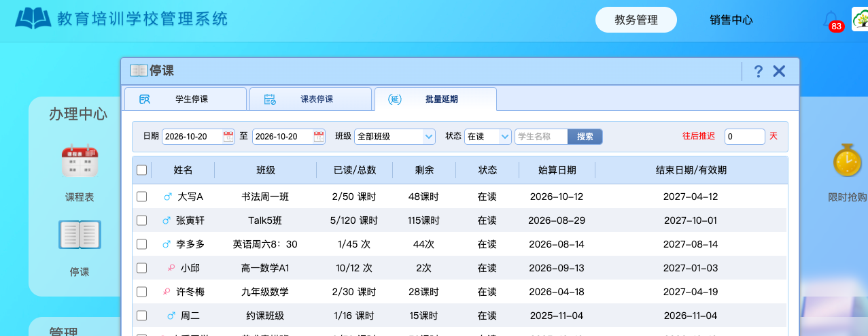
Task: Click the 书法周一班 class cell
Action: pos(265,197)
